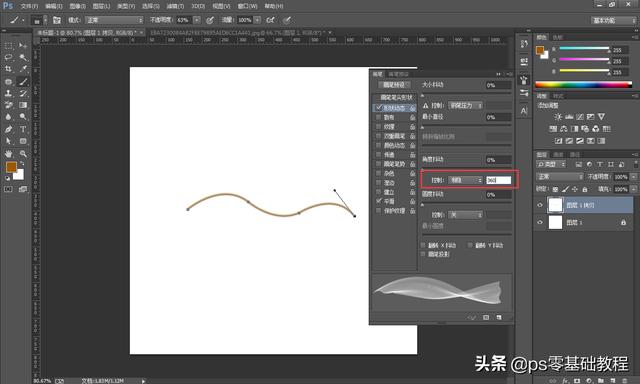Viewport: 640px width, 384px height.
Task: Enable the 纹理 (Texture) checkbox
Action: (379, 127)
